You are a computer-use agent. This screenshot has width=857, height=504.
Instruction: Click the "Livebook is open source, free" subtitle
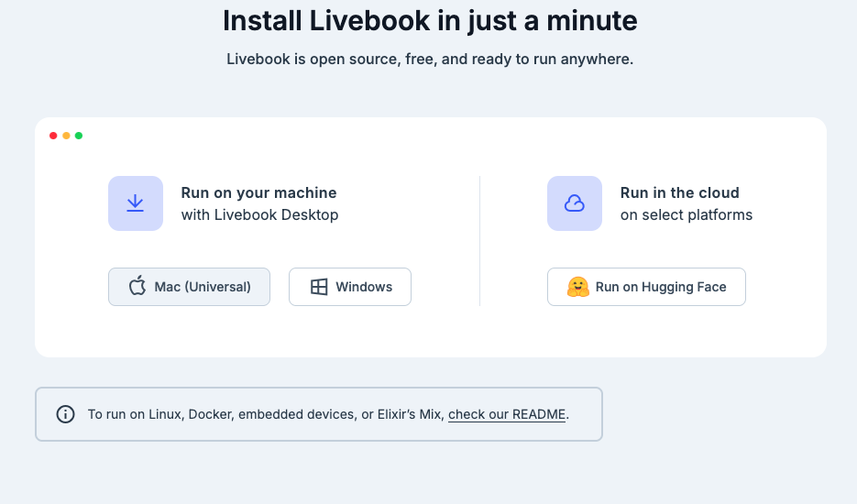tap(430, 59)
